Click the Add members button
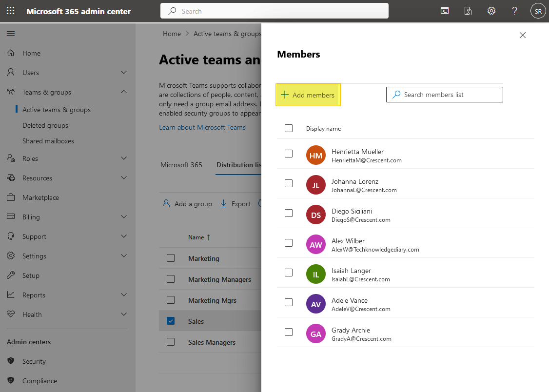The width and height of the screenshot is (549, 392). pyautogui.click(x=308, y=95)
